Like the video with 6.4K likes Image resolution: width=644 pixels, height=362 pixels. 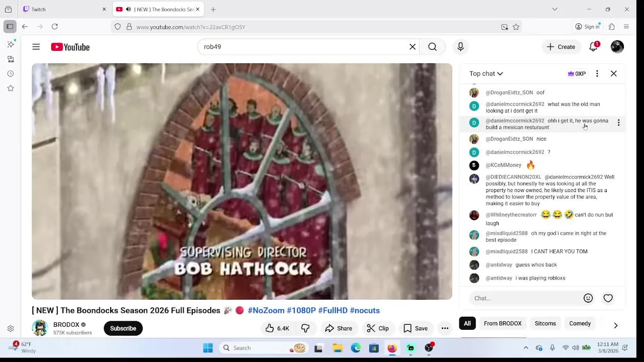[x=277, y=328]
